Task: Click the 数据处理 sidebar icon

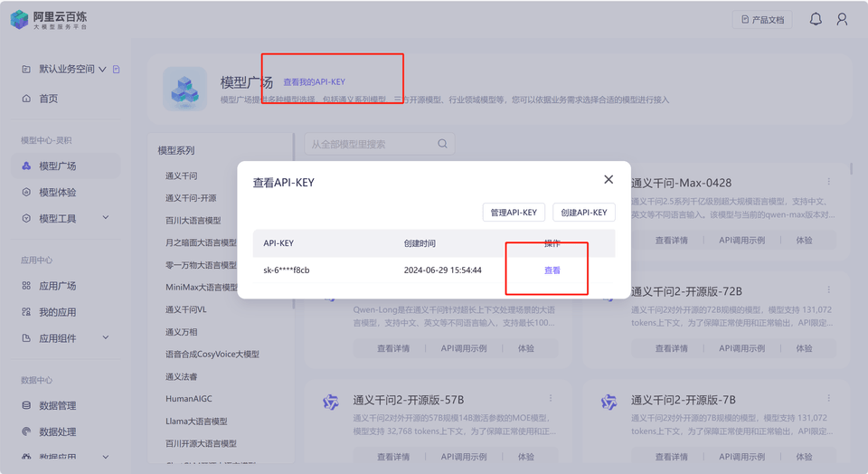Action: [26, 431]
